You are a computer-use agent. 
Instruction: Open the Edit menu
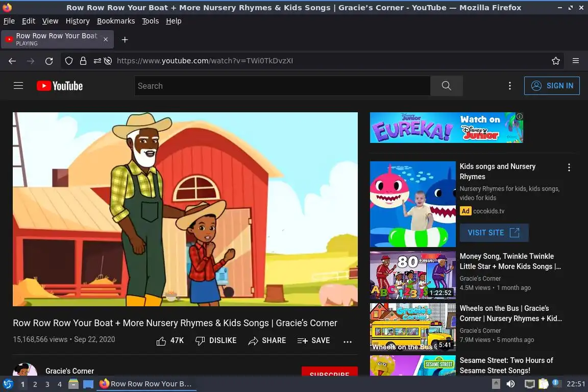click(x=29, y=21)
